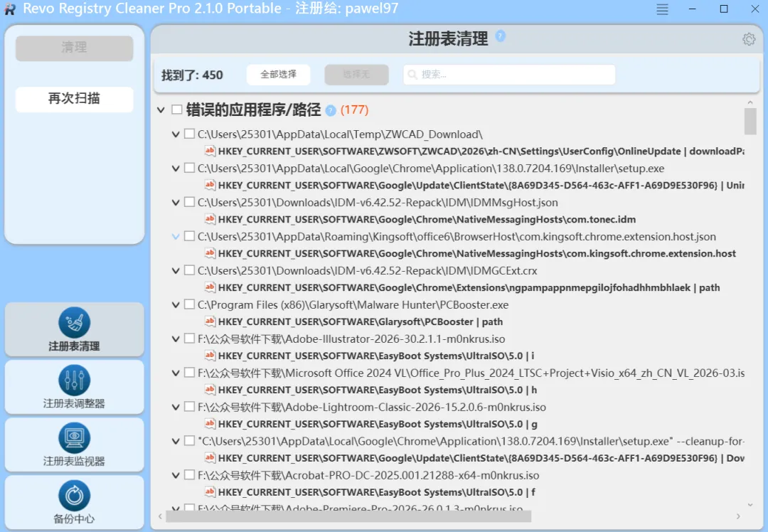
Task: Click the 再次扫描 (Rescan) button
Action: tap(74, 99)
